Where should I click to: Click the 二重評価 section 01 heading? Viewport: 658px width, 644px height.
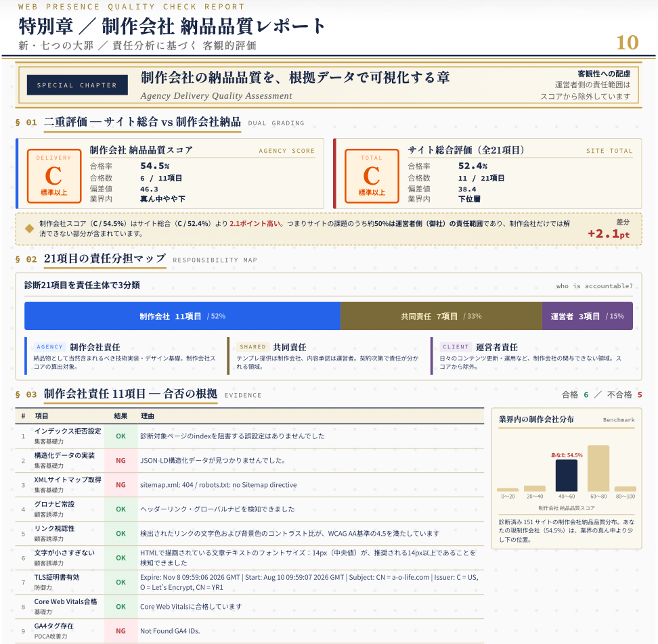142,122
